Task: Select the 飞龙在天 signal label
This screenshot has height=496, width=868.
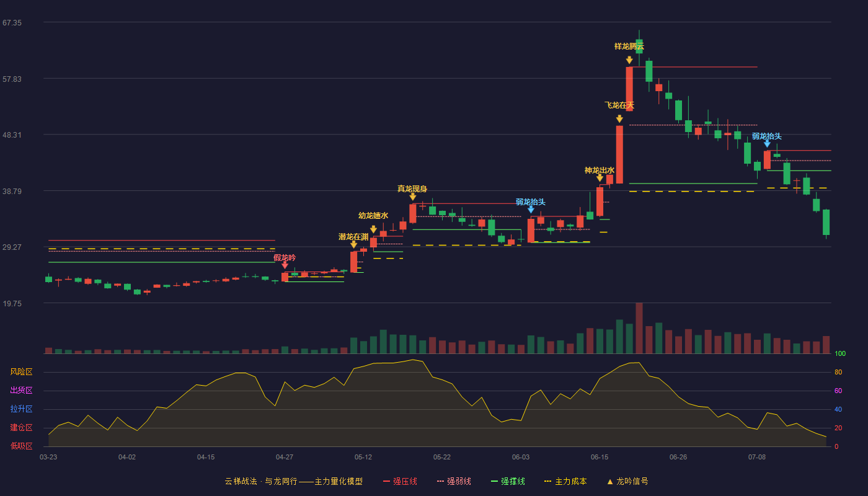Action: pyautogui.click(x=619, y=105)
